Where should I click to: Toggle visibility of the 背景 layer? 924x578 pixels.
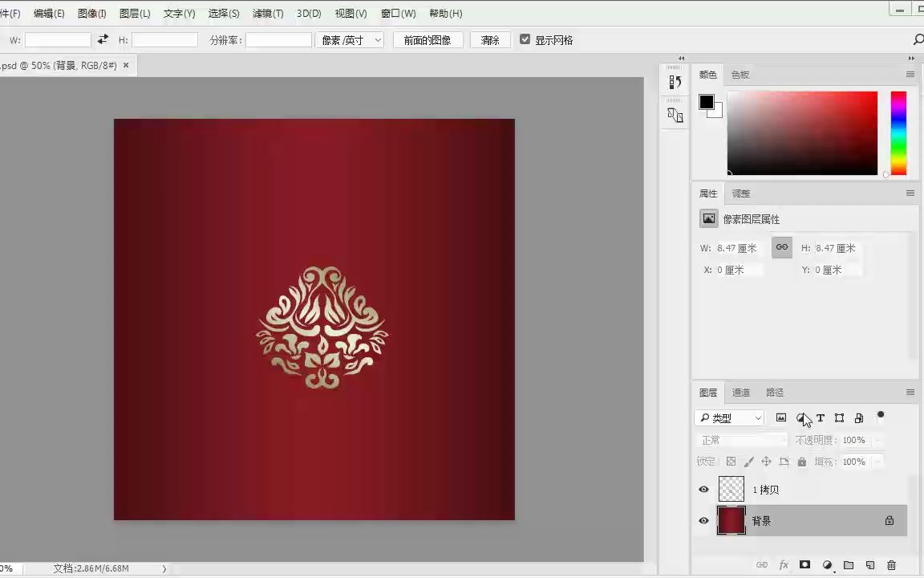click(703, 520)
